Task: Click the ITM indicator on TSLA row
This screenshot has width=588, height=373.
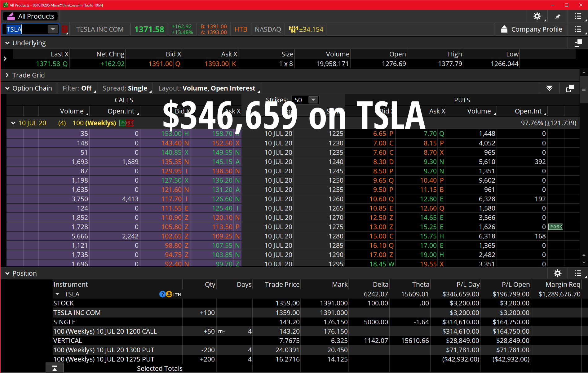Action: [x=177, y=294]
